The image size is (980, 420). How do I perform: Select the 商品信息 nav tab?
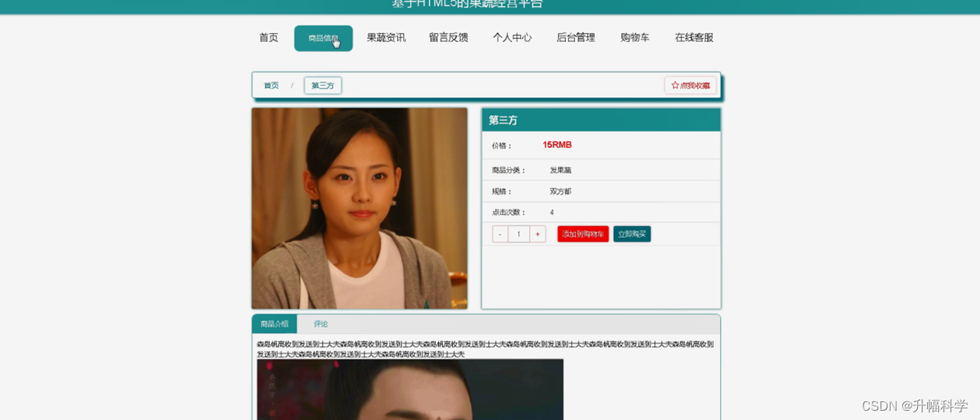[x=323, y=38]
